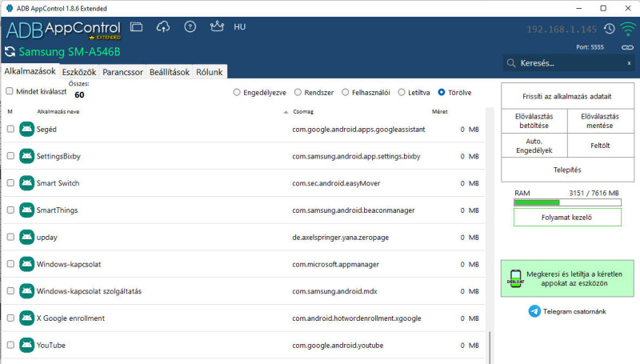The image size is (640, 364).
Task: Click the SmartThings app icon
Action: [27, 210]
